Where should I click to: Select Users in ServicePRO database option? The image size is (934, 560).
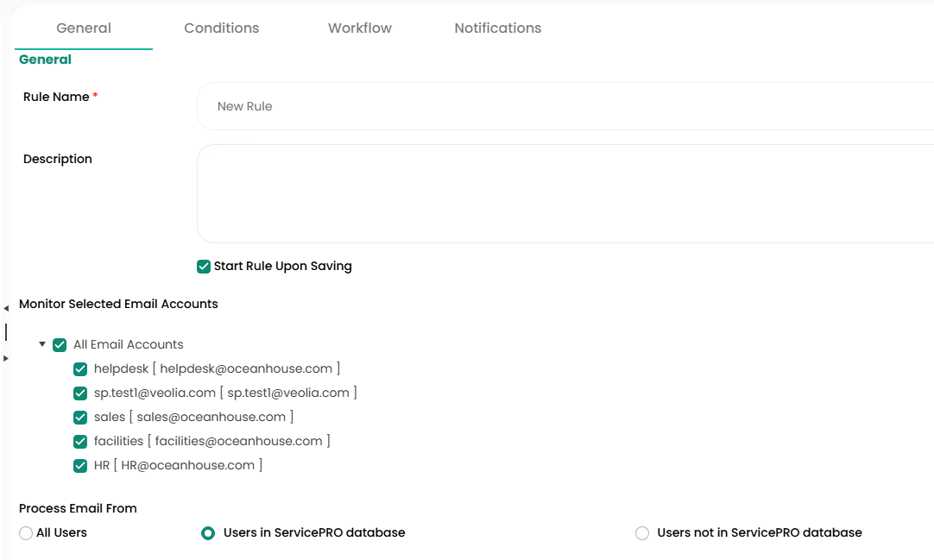(208, 533)
